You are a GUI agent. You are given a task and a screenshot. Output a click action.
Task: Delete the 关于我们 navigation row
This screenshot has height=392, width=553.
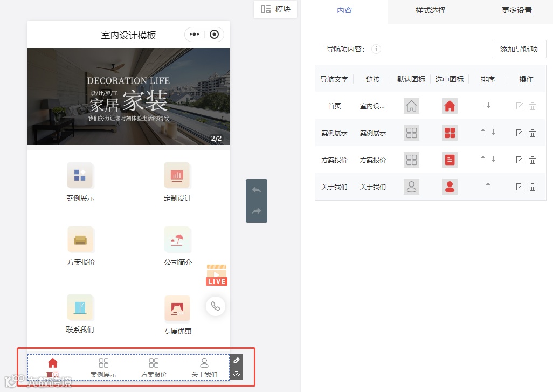tap(533, 187)
